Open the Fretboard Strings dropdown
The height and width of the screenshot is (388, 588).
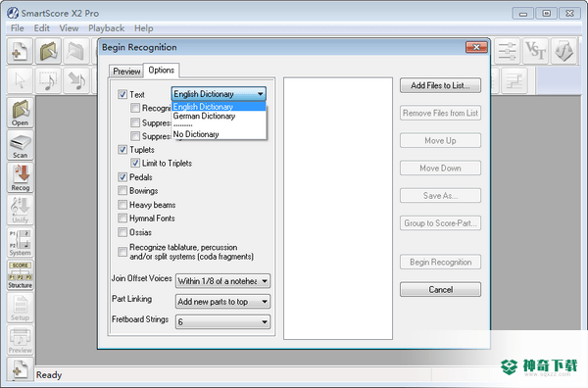pyautogui.click(x=222, y=321)
